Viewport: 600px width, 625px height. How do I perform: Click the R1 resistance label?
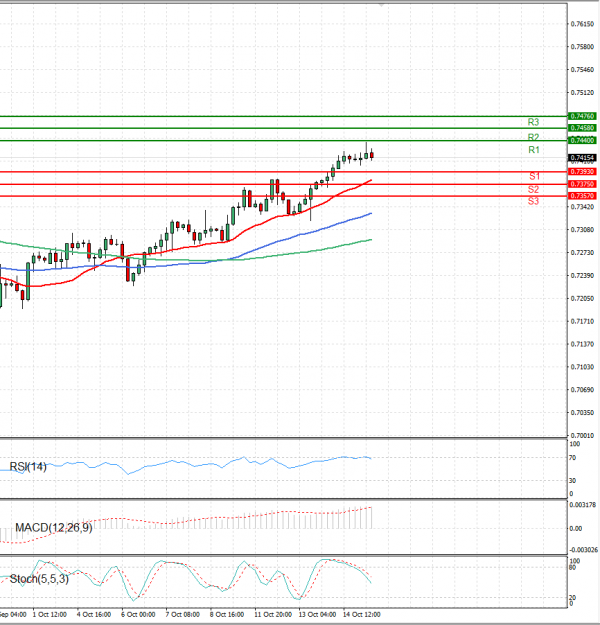click(534, 150)
